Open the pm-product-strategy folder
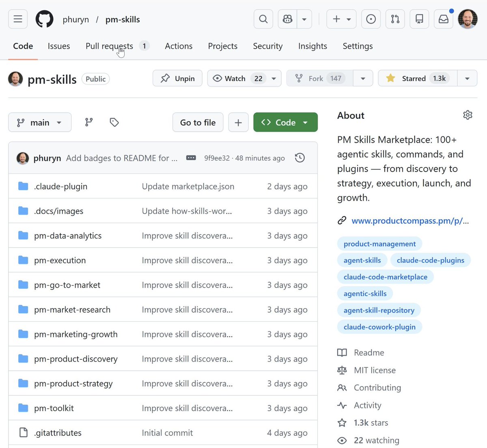Screen dimensions: 487x448 pos(73,384)
